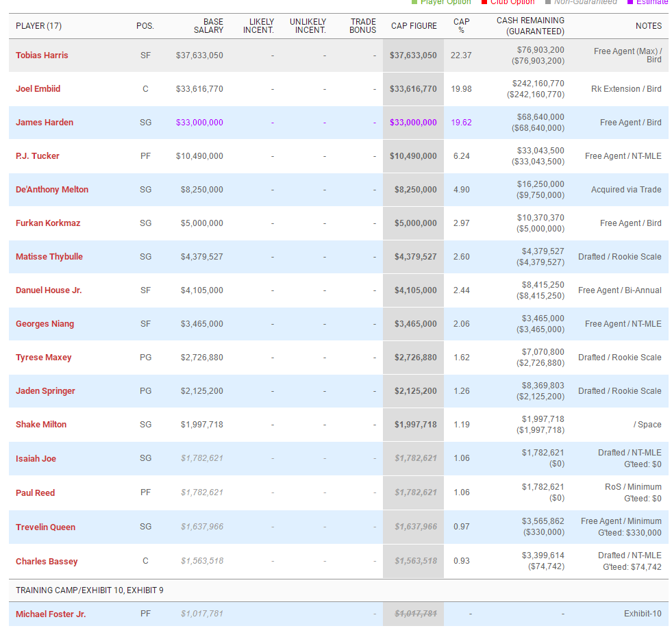Image resolution: width=672 pixels, height=637 pixels.
Task: Click Matisse Thybulle's name link
Action: click(x=49, y=256)
